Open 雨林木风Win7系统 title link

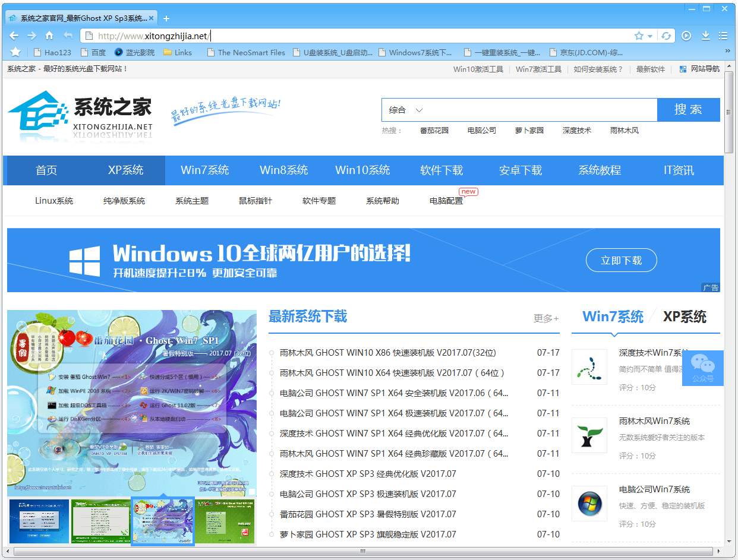(654, 421)
